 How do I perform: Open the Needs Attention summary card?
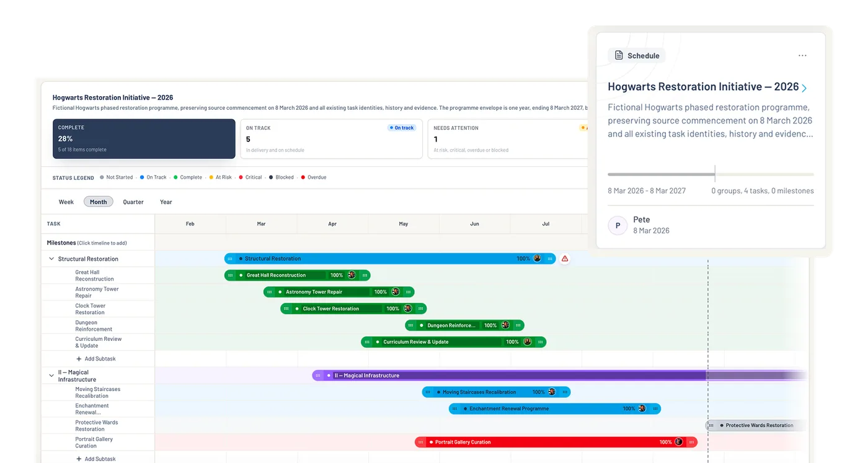tap(507, 139)
